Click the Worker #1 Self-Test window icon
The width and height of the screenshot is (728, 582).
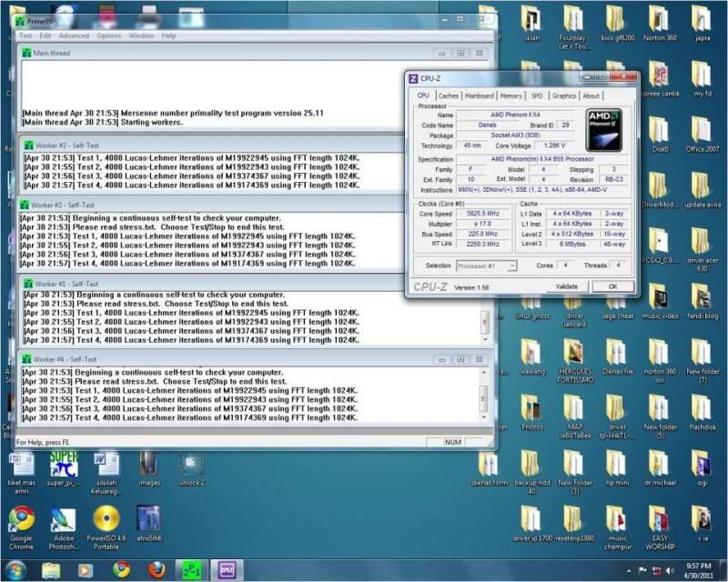coord(28,284)
